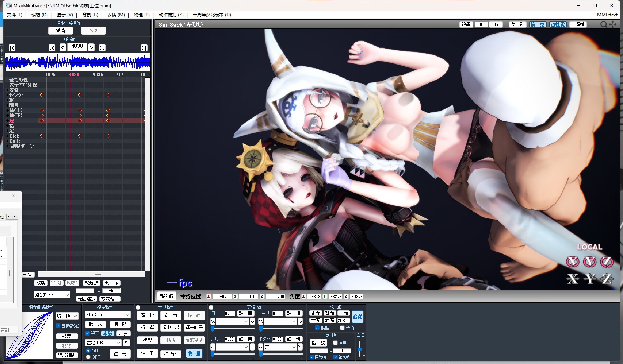
Task: Click next morph arrow for まゆ
Action: (252, 347)
